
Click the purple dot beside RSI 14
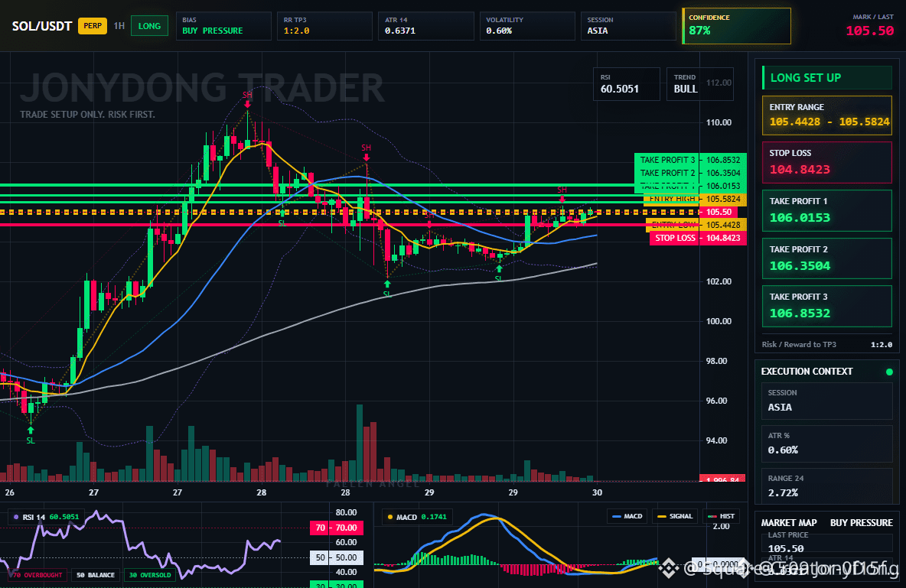[15, 517]
